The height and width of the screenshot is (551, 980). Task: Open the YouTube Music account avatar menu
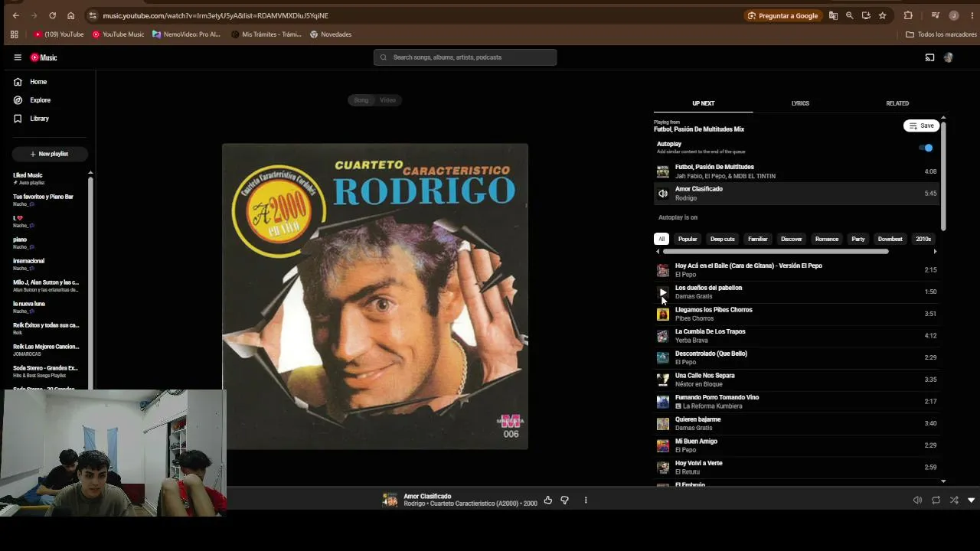click(x=949, y=57)
